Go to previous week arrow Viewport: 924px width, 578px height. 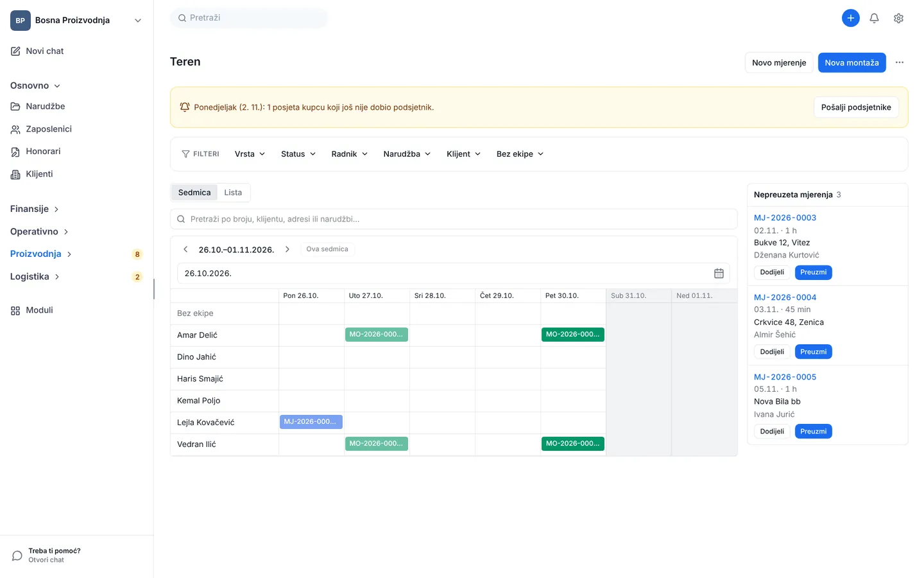tap(185, 249)
